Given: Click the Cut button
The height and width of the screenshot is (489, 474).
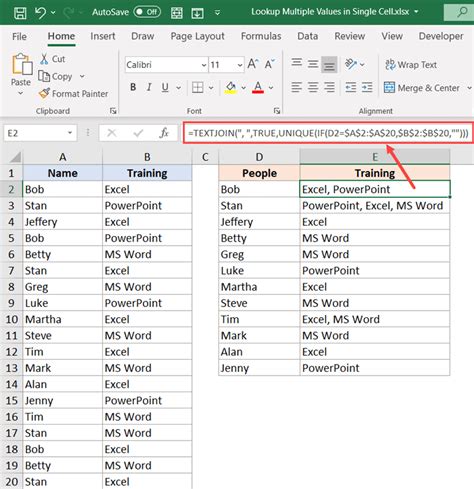Looking at the screenshot, I should click(52, 59).
